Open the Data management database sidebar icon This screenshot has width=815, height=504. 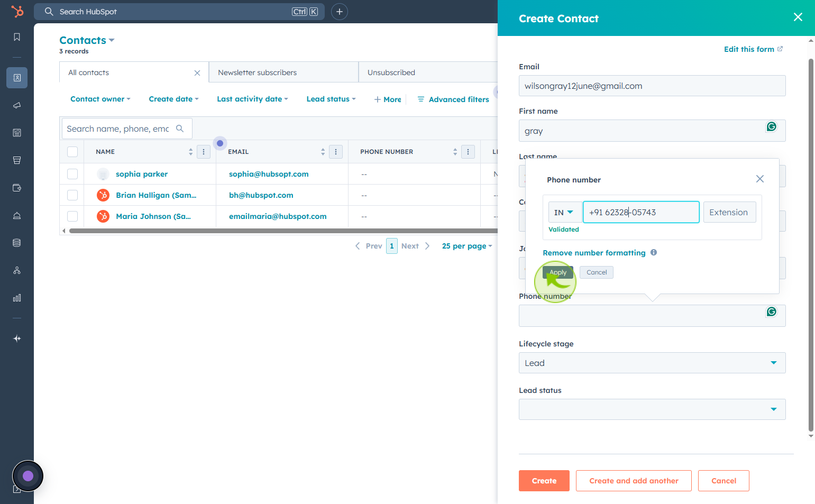click(17, 243)
